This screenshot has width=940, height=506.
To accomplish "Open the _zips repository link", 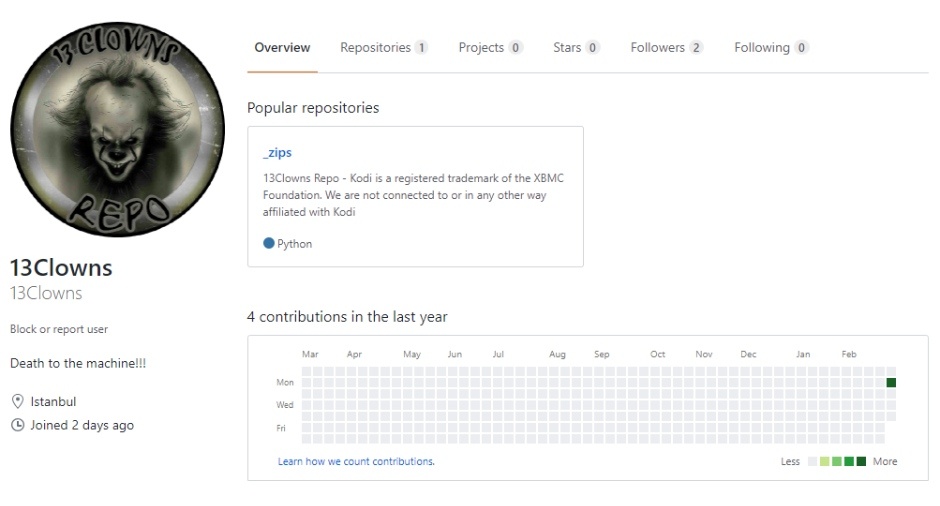I will [277, 152].
